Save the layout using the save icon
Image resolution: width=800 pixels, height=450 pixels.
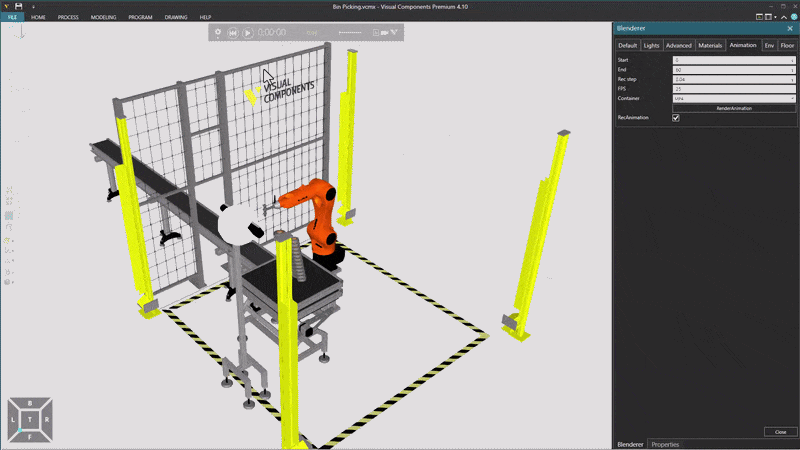pyautogui.click(x=18, y=6)
